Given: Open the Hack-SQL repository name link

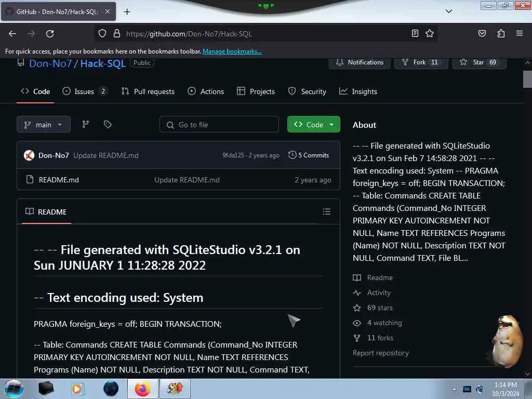Looking at the screenshot, I should pos(103,63).
